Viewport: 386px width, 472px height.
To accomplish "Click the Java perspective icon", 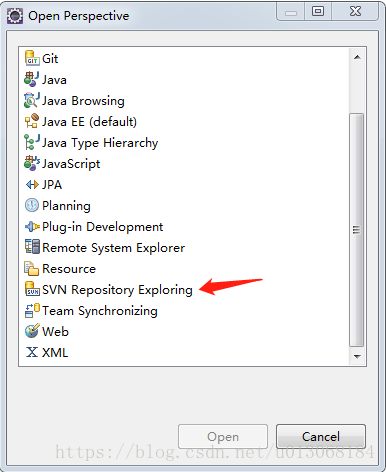I will tap(32, 79).
